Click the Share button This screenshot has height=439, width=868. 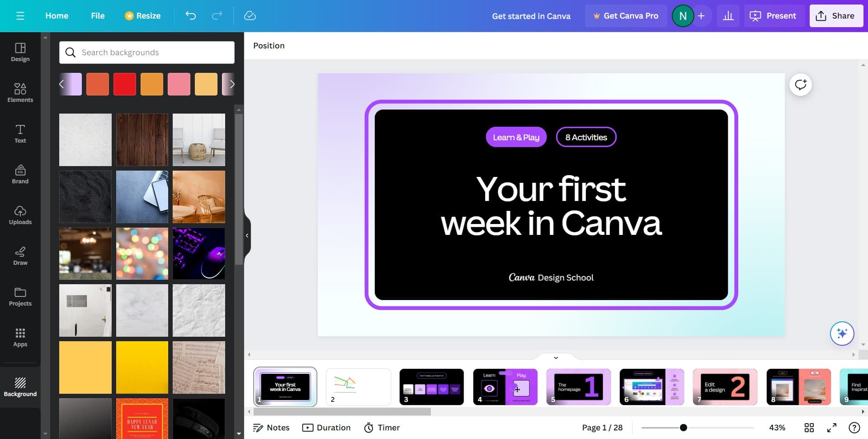click(836, 16)
